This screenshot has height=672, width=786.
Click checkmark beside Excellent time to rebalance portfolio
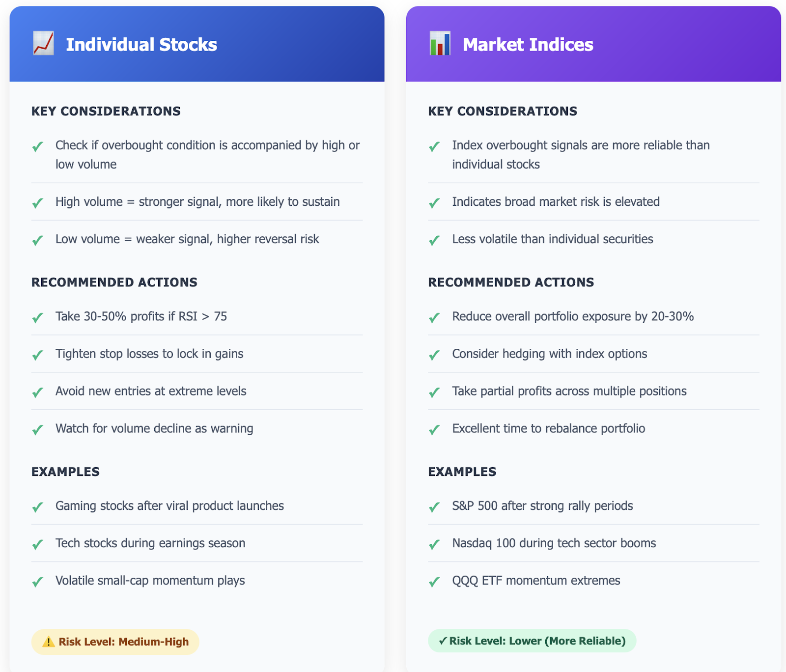tap(434, 429)
